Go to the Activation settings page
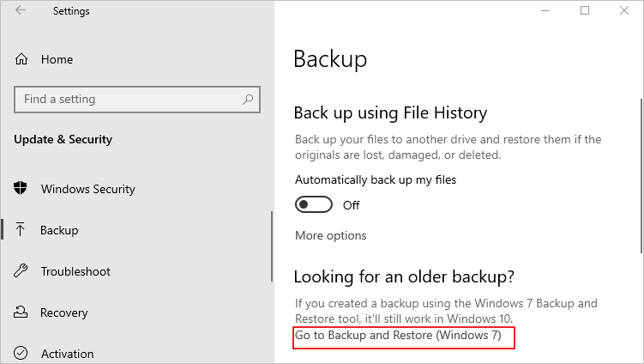The width and height of the screenshot is (644, 364). point(67,353)
